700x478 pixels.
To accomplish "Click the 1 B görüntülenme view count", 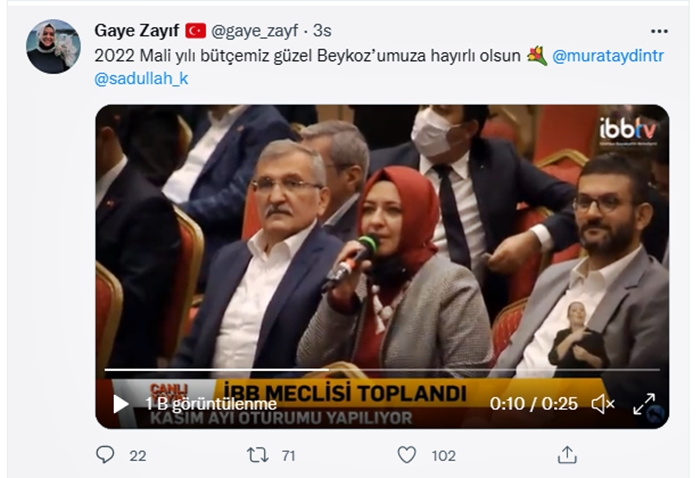I will point(211,404).
